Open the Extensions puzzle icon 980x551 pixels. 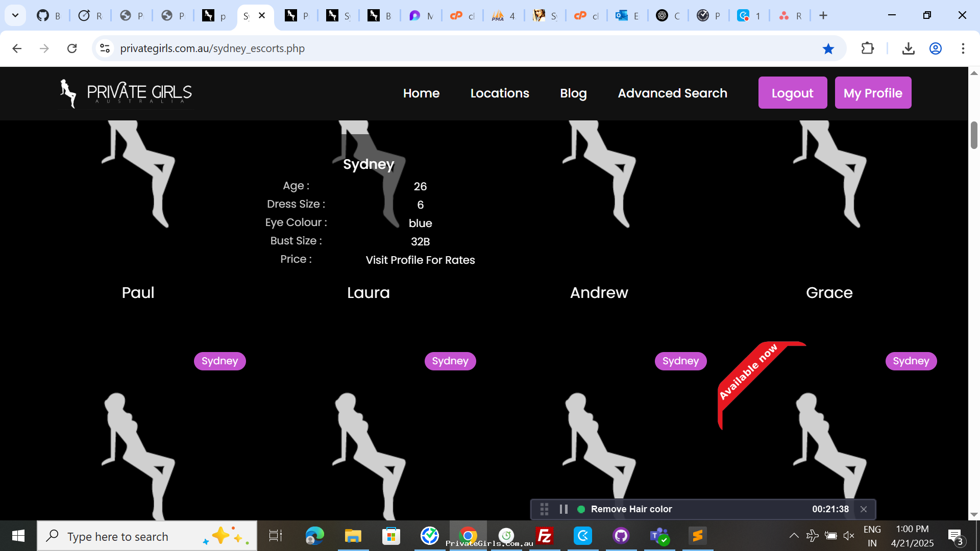867,48
